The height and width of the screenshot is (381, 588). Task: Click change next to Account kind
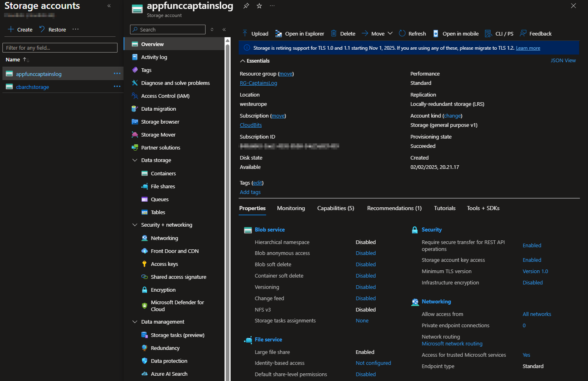click(452, 116)
